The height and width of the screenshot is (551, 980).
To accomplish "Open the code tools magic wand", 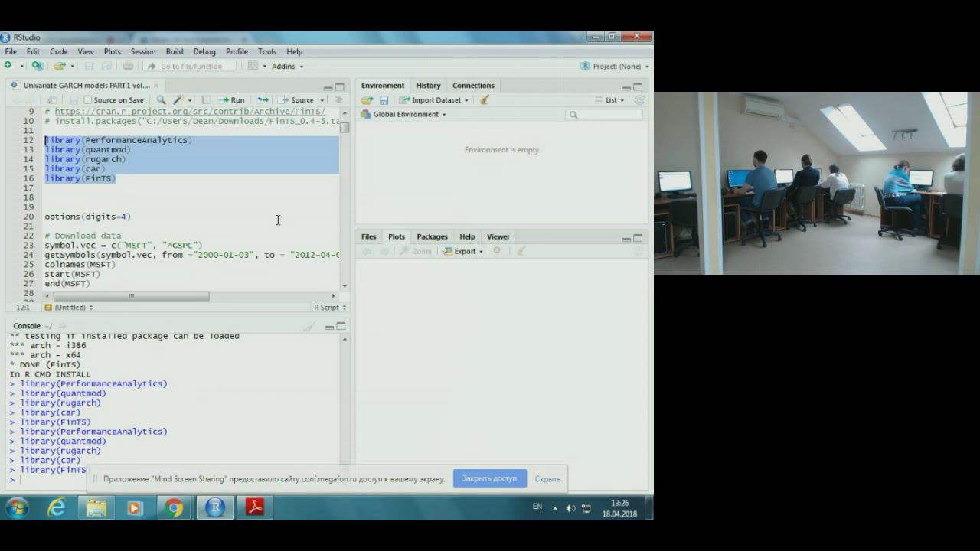I will (x=178, y=100).
